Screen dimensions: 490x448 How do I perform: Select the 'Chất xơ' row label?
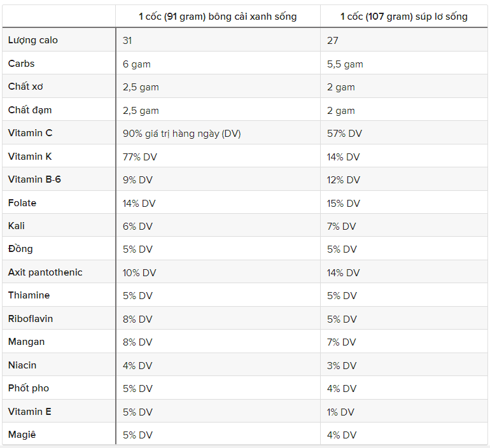25,87
